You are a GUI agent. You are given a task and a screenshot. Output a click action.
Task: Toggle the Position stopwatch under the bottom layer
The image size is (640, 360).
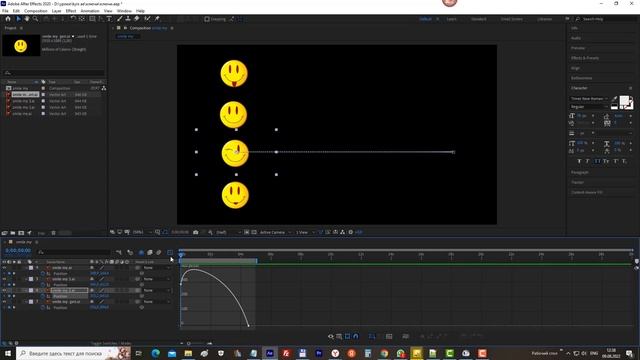[42, 307]
